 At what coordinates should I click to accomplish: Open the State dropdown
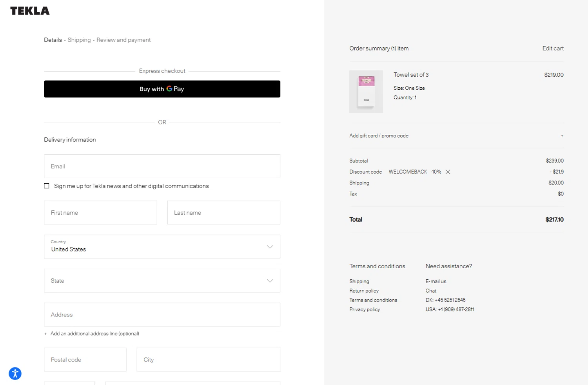click(162, 281)
